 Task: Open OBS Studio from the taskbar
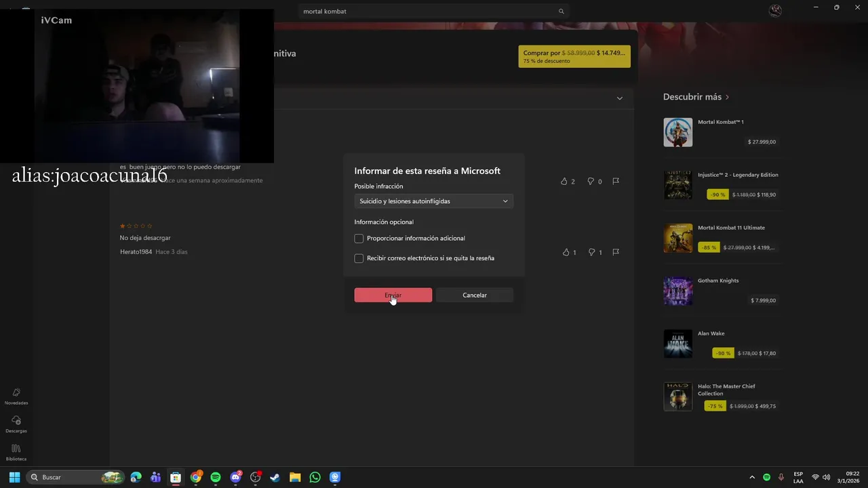click(255, 477)
